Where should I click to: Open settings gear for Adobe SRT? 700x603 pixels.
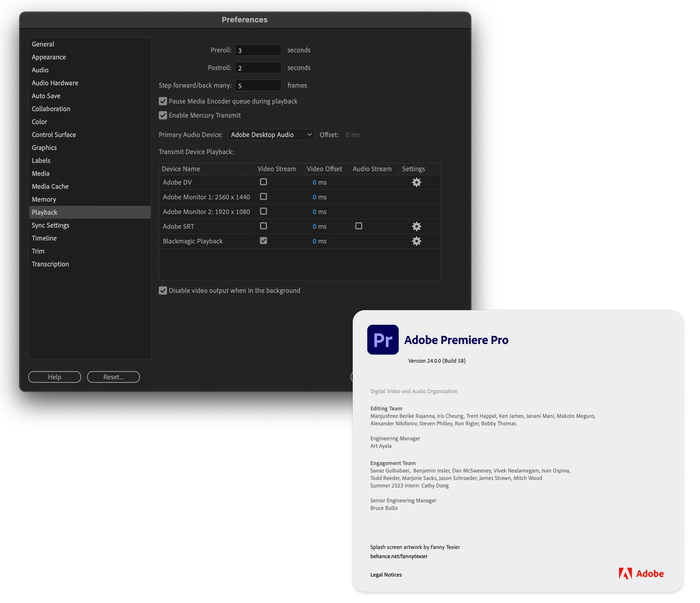pyautogui.click(x=416, y=226)
